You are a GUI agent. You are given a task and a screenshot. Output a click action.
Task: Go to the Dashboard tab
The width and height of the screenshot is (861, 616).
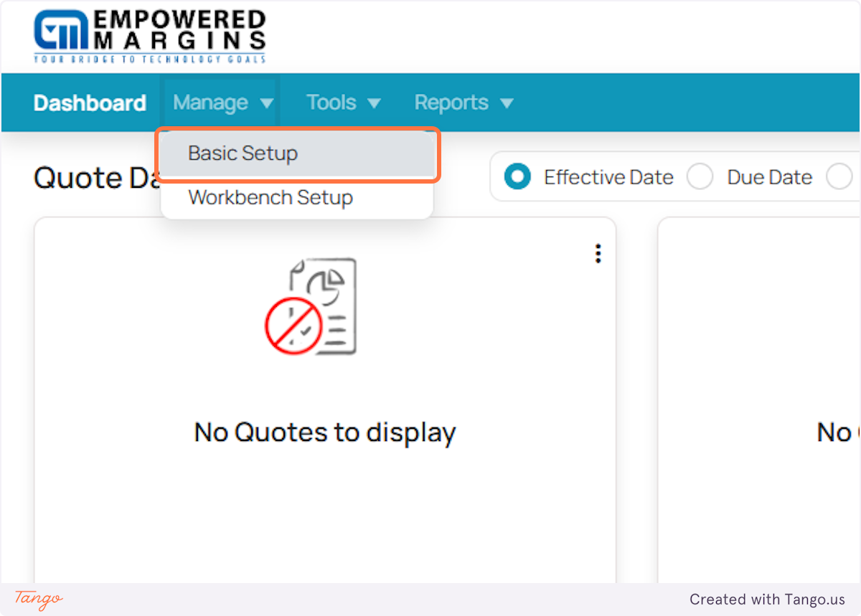click(x=89, y=102)
